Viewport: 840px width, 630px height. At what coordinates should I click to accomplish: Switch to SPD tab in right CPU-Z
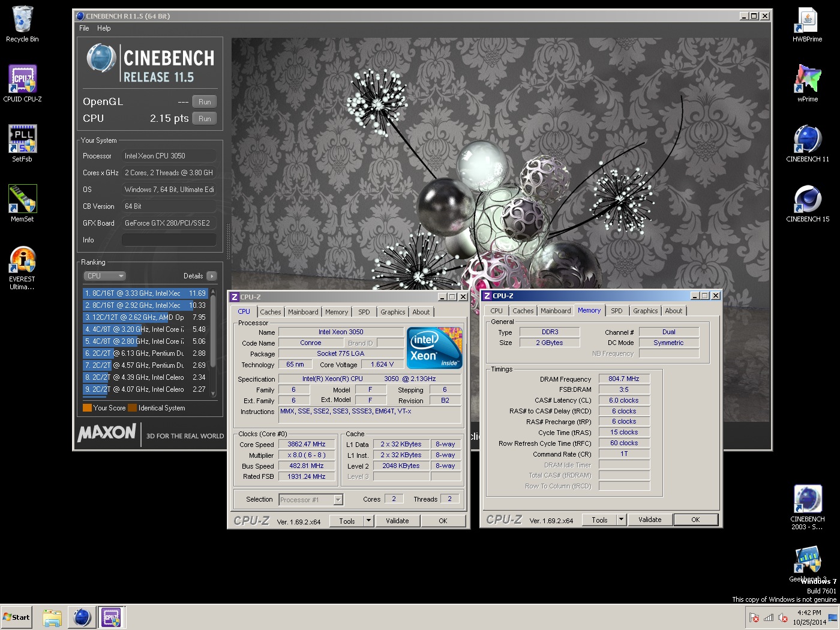617,311
